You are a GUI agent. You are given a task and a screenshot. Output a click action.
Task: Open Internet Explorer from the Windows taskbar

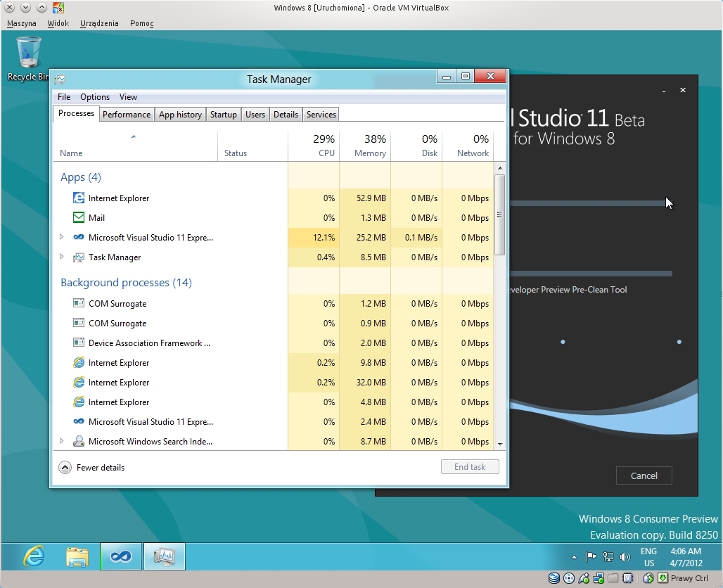pos(34,556)
